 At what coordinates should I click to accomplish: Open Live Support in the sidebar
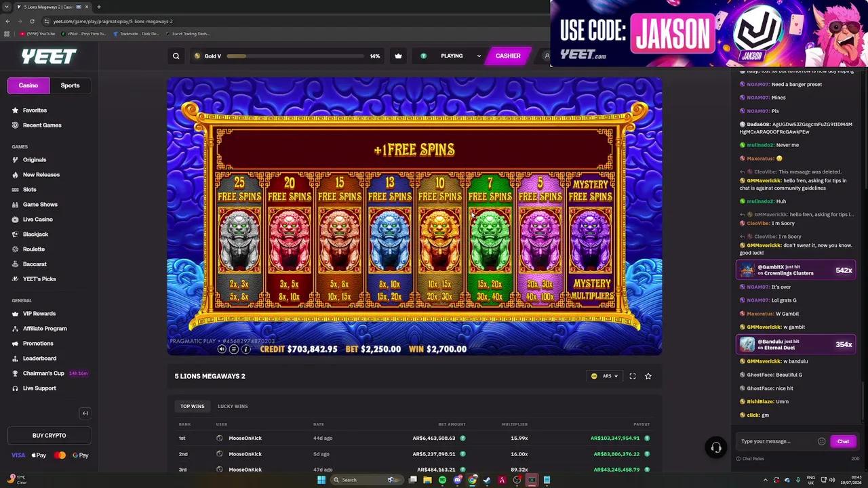39,388
